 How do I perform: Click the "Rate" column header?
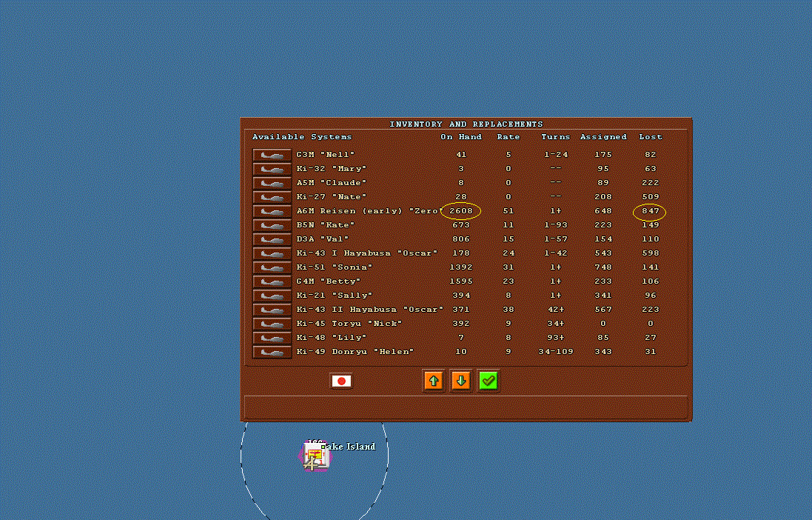pyautogui.click(x=508, y=137)
